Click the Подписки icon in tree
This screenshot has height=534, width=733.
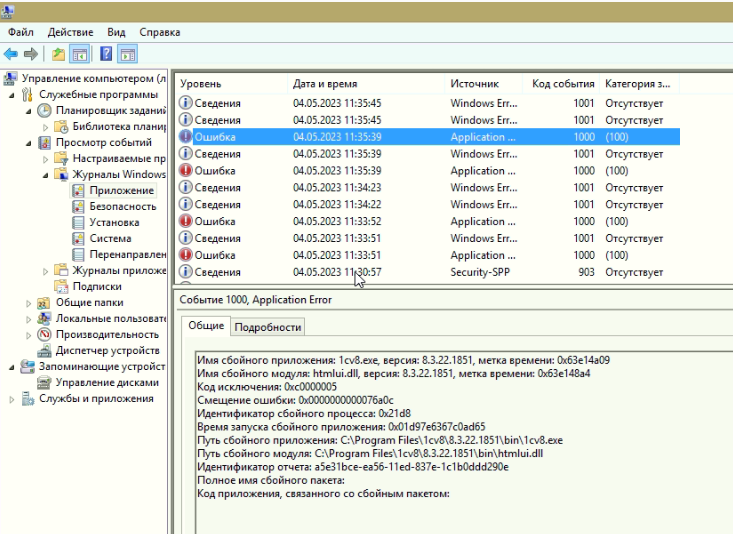pyautogui.click(x=61, y=286)
